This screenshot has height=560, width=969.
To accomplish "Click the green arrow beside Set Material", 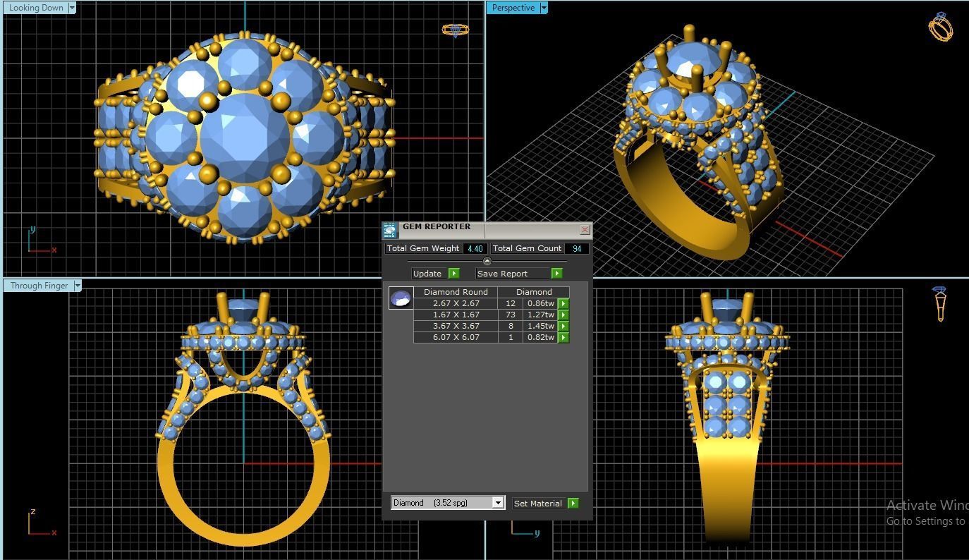I will click(x=573, y=504).
